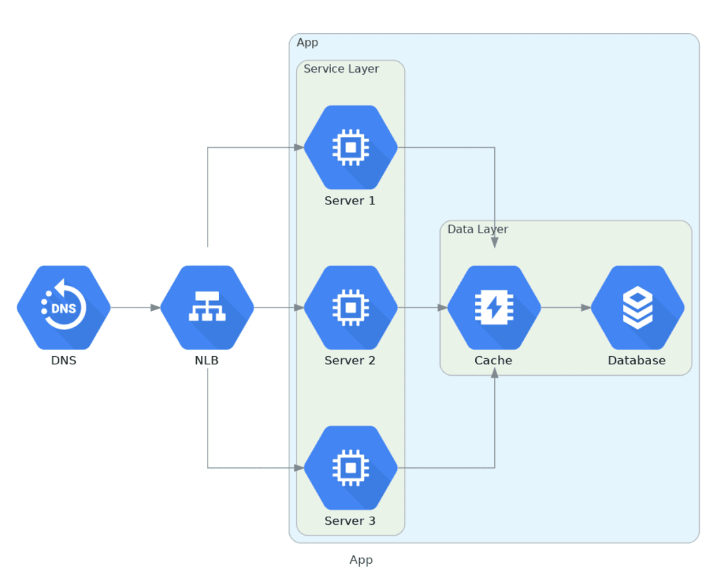Select the Server 1 caption
Viewport: 728px width, 574px height.
click(350, 200)
